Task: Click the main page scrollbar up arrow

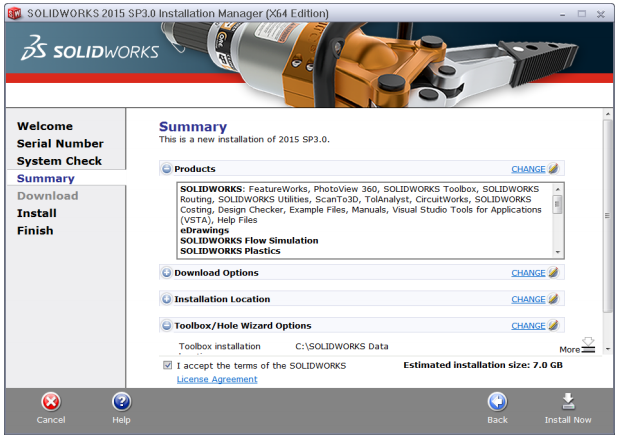Action: [608, 114]
